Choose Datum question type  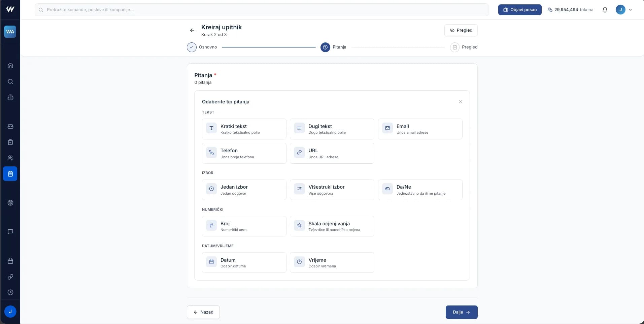pos(244,262)
